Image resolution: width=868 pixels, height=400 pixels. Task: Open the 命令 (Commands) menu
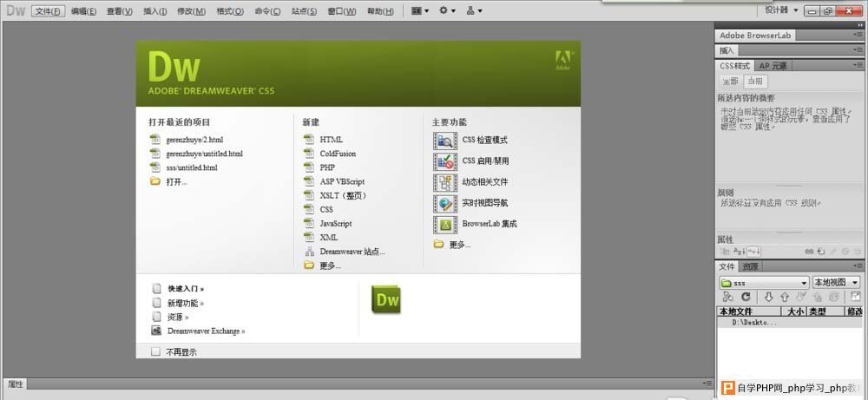click(267, 10)
